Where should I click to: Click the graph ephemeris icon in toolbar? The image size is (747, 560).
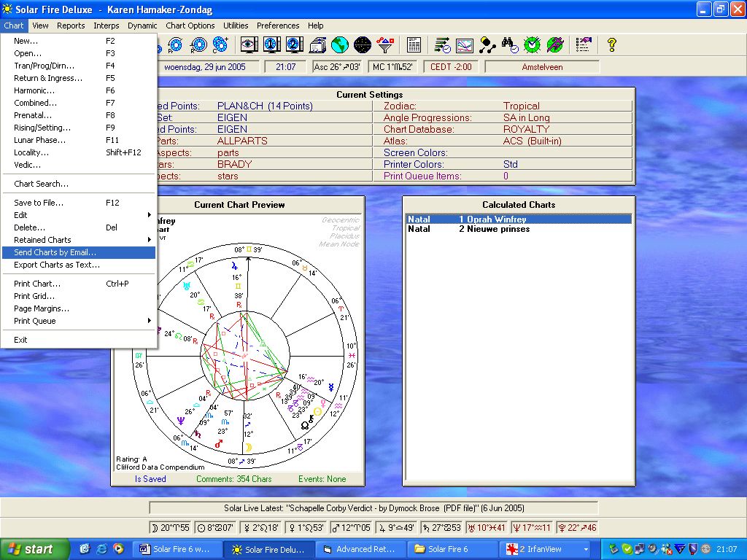465,45
